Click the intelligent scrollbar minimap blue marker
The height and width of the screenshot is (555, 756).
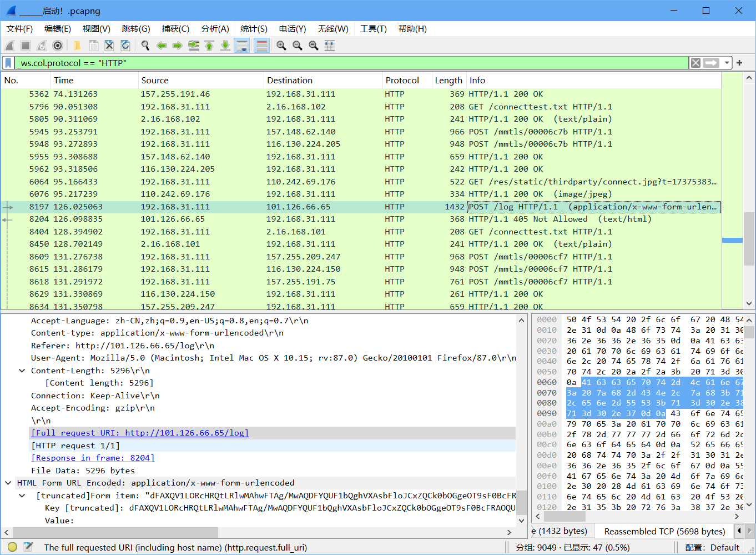click(x=732, y=240)
